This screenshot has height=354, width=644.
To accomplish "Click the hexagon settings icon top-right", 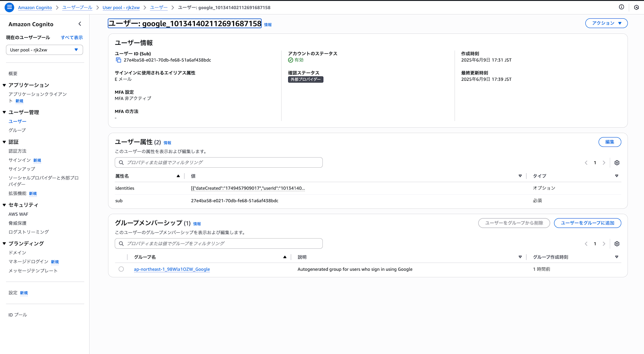I will pyautogui.click(x=636, y=7).
